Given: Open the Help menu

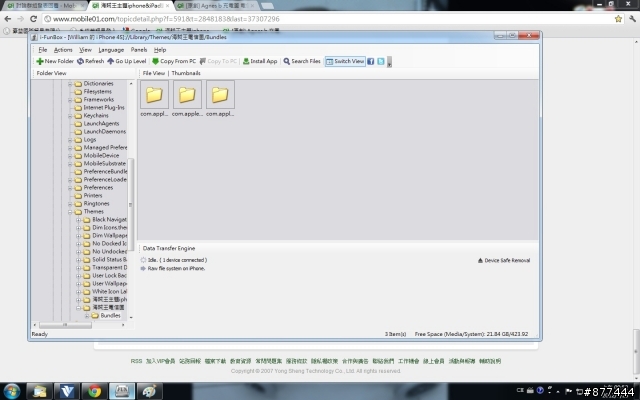Looking at the screenshot, I should tap(160, 50).
